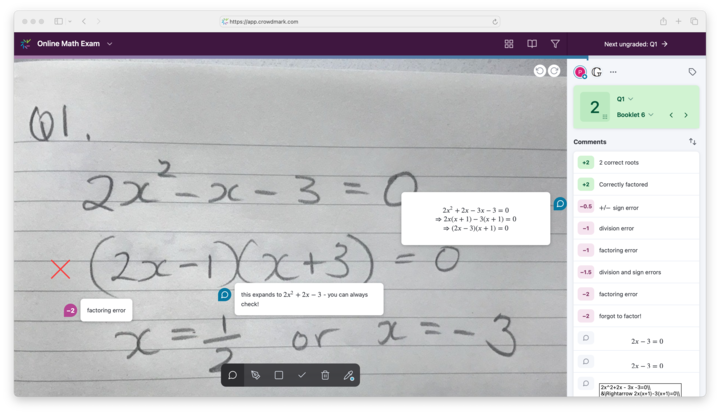Click the browser address bar
This screenshot has width=720, height=414.
point(360,22)
